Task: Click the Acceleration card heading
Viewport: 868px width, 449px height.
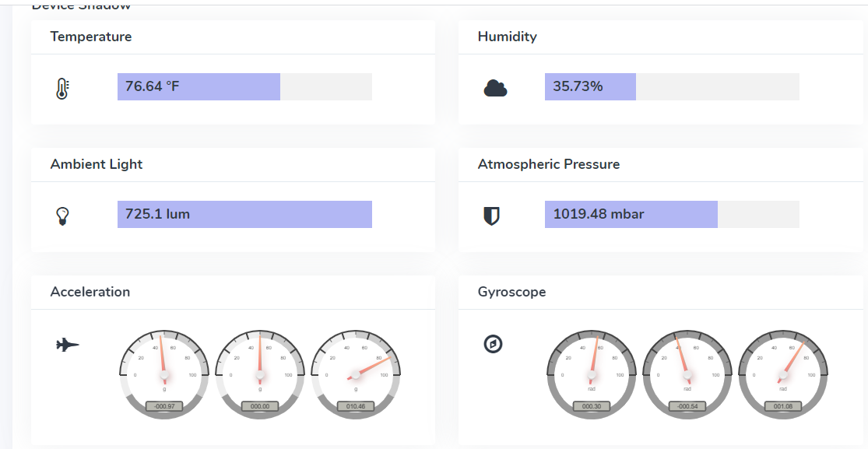Action: (90, 292)
